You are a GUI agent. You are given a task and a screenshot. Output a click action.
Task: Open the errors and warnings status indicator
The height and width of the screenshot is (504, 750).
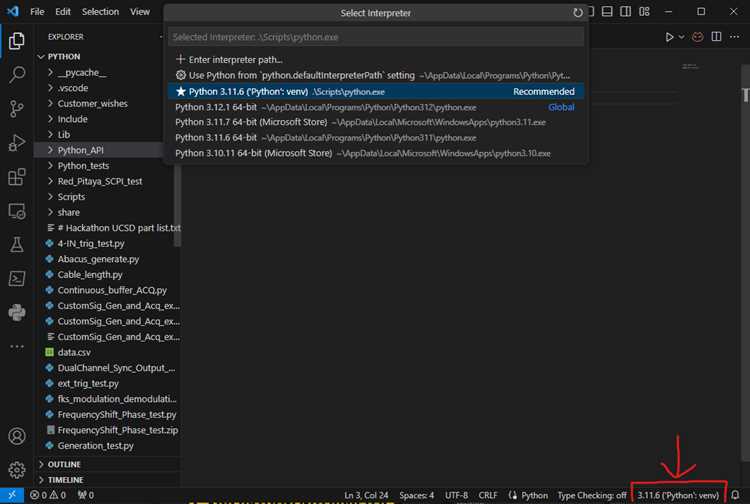[x=48, y=495]
